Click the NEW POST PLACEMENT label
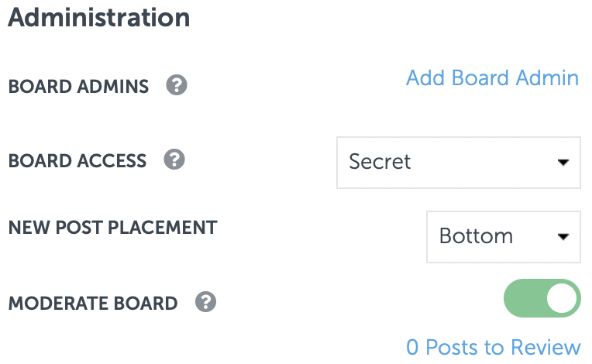This screenshot has width=592, height=364. tap(112, 228)
